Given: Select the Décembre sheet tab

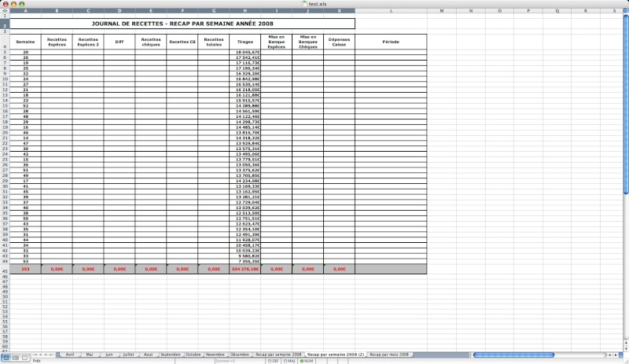Looking at the screenshot, I should 240,355.
